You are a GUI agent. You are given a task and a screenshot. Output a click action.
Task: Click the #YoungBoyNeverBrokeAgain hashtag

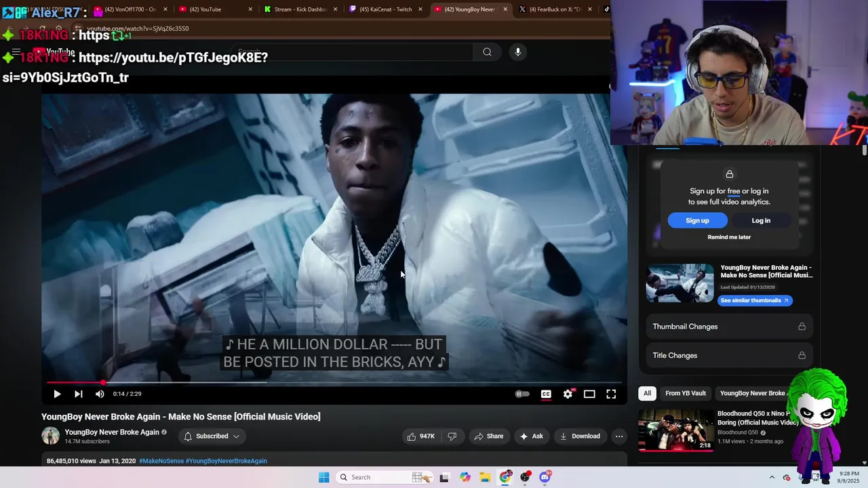pos(226,461)
